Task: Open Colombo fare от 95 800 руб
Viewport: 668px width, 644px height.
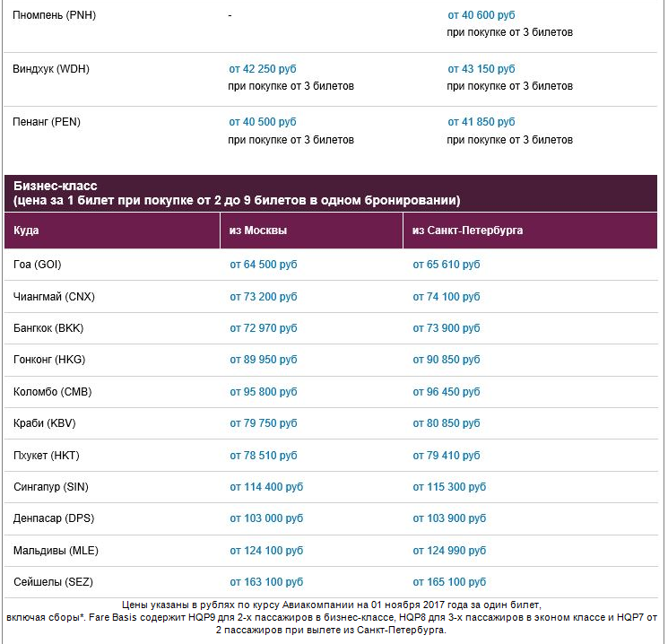Action: [264, 392]
